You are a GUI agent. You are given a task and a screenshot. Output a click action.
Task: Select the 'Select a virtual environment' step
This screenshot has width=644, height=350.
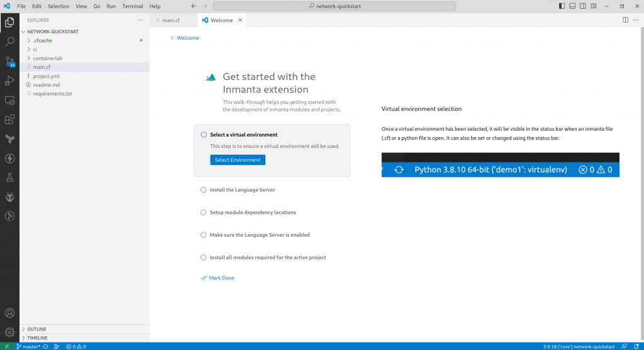[x=272, y=150]
